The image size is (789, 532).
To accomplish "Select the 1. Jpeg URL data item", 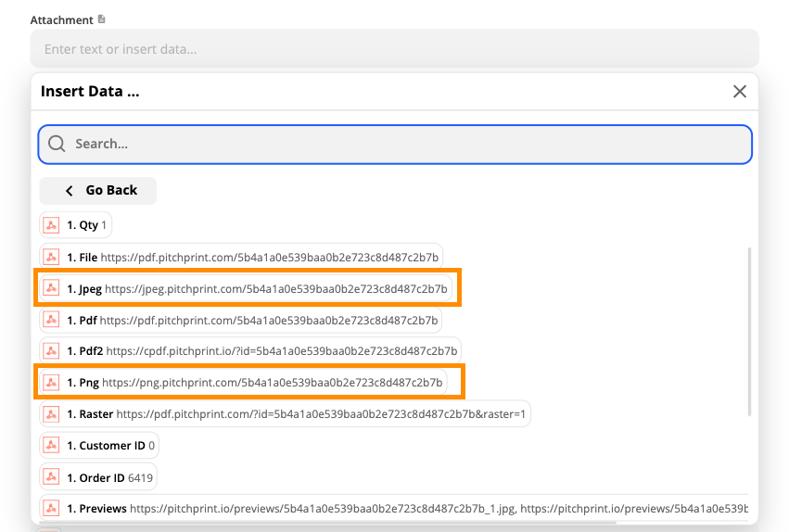I will pos(246,288).
